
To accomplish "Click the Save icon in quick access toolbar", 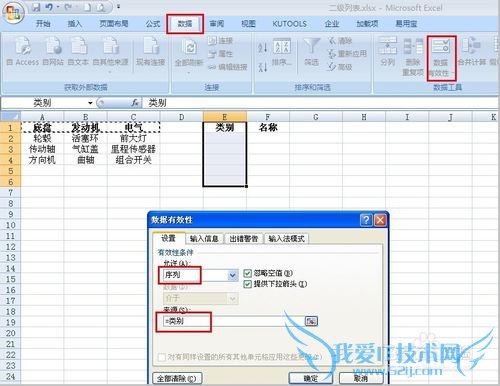I will [x=36, y=7].
